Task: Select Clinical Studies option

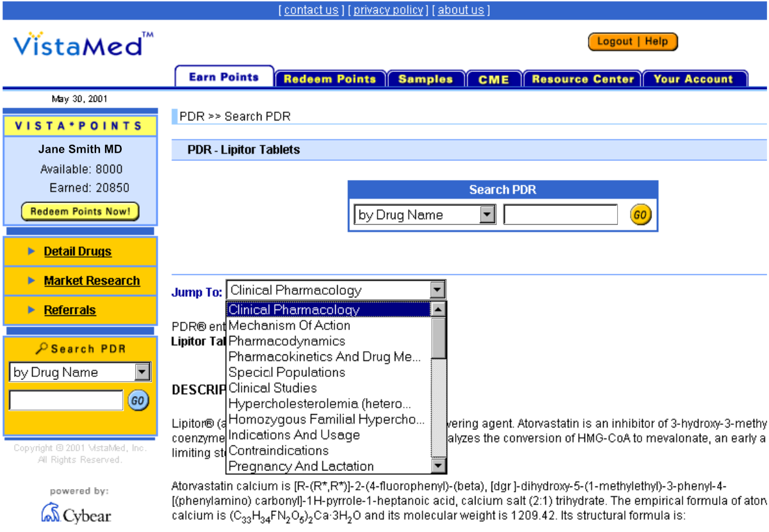Action: coord(329,388)
